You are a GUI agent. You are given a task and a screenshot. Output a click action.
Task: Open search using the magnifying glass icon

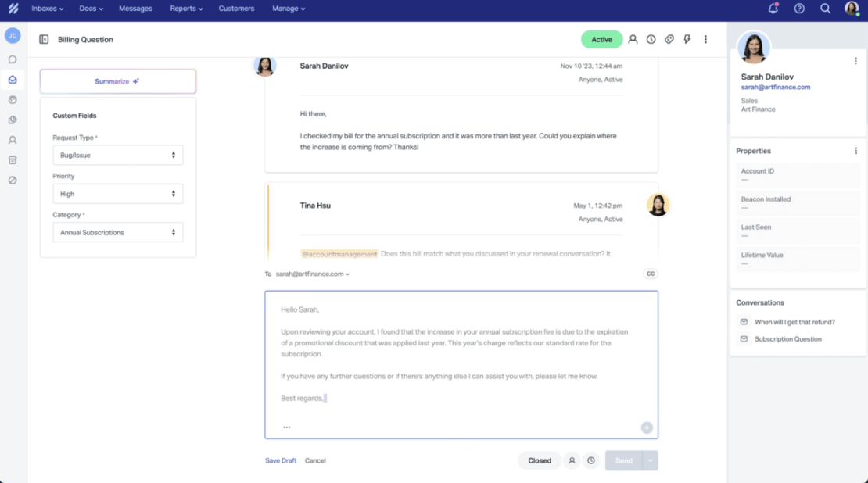coord(824,9)
